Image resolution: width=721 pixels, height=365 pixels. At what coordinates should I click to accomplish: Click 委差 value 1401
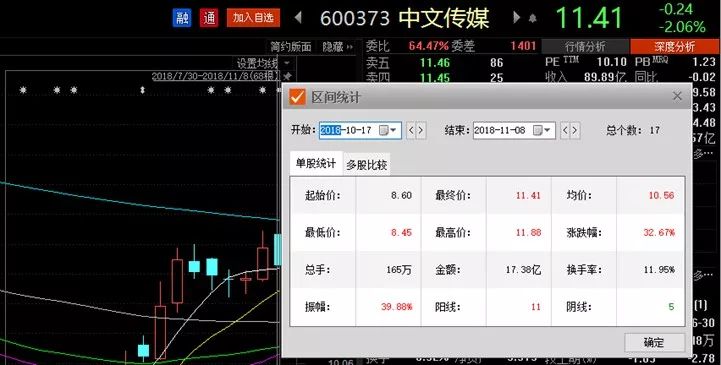[x=523, y=46]
